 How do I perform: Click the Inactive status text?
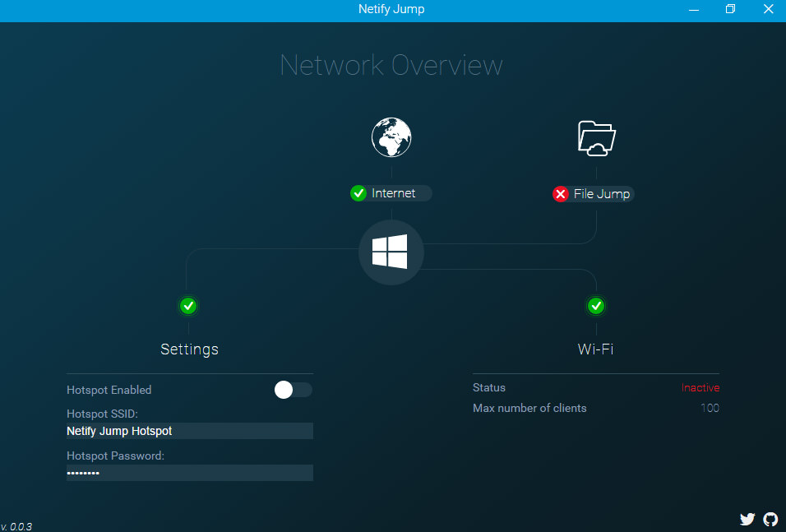tap(700, 387)
